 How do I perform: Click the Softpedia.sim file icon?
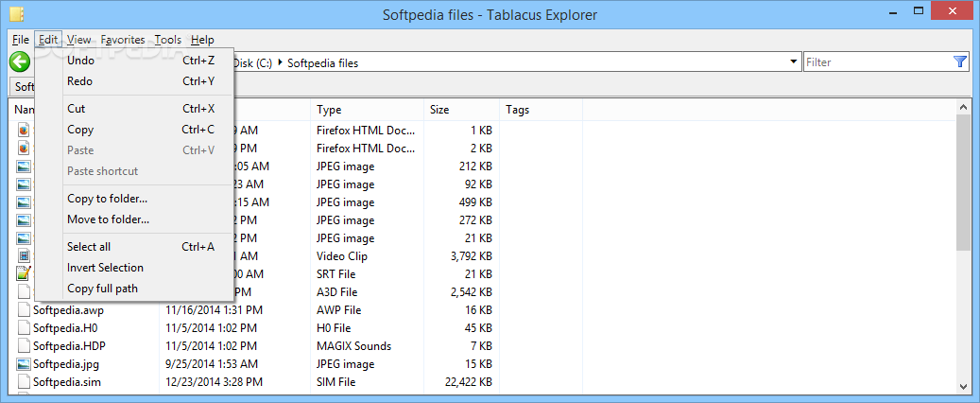24,382
